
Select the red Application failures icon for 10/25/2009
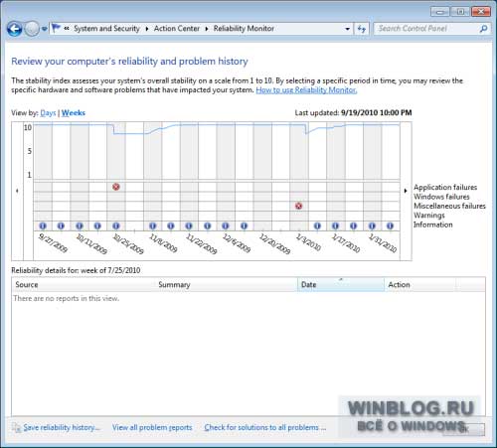(x=116, y=187)
